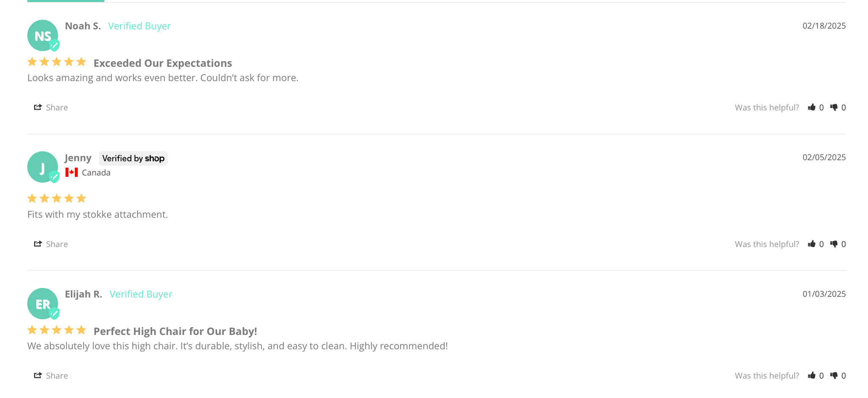The image size is (868, 398).
Task: Click the star rating on Jenny's review
Action: tap(57, 198)
